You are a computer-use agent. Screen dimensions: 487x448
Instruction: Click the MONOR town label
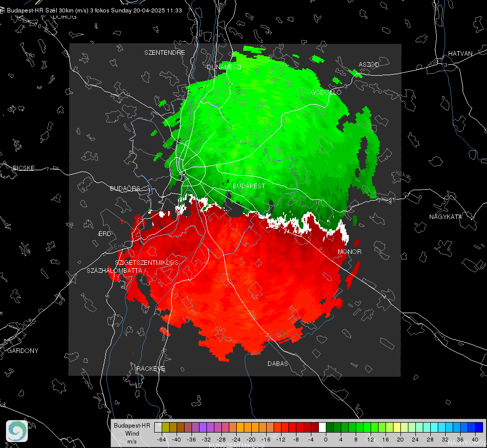pyautogui.click(x=350, y=251)
